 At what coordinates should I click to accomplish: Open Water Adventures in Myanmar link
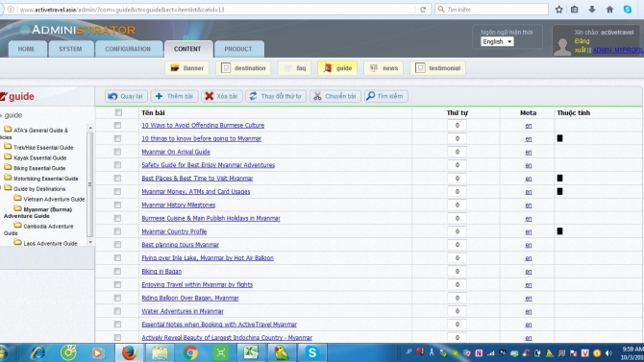point(183,311)
